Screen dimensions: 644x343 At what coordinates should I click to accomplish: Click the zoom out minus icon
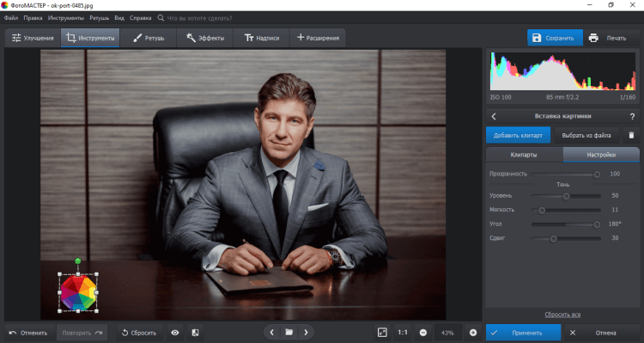click(x=423, y=333)
